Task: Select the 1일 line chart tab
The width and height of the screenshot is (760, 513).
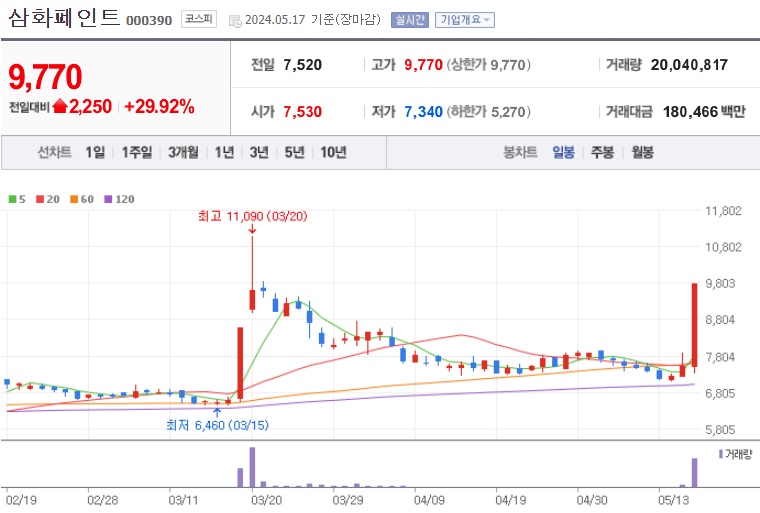Action: (x=95, y=152)
